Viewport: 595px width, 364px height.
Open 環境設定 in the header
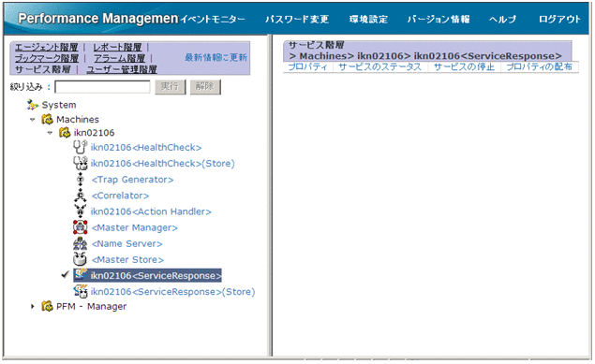368,19
